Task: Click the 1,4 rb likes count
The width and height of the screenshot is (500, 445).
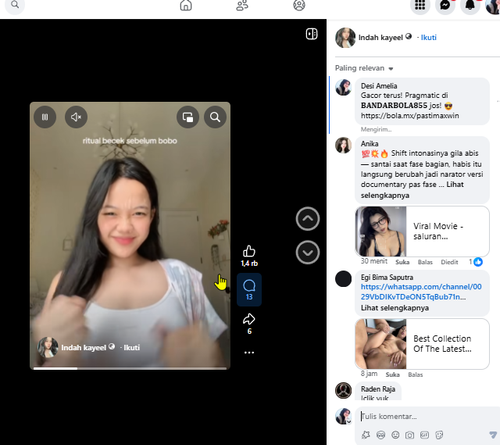Action: pos(249,263)
